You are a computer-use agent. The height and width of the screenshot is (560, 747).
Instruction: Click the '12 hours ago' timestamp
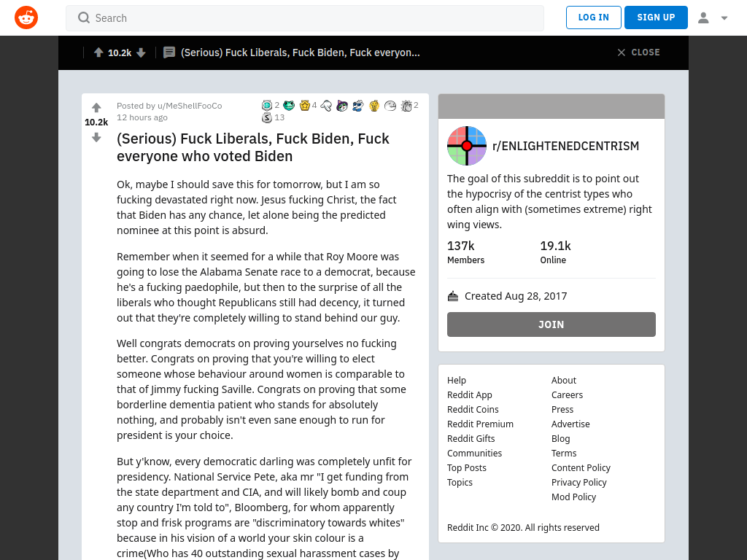142,117
